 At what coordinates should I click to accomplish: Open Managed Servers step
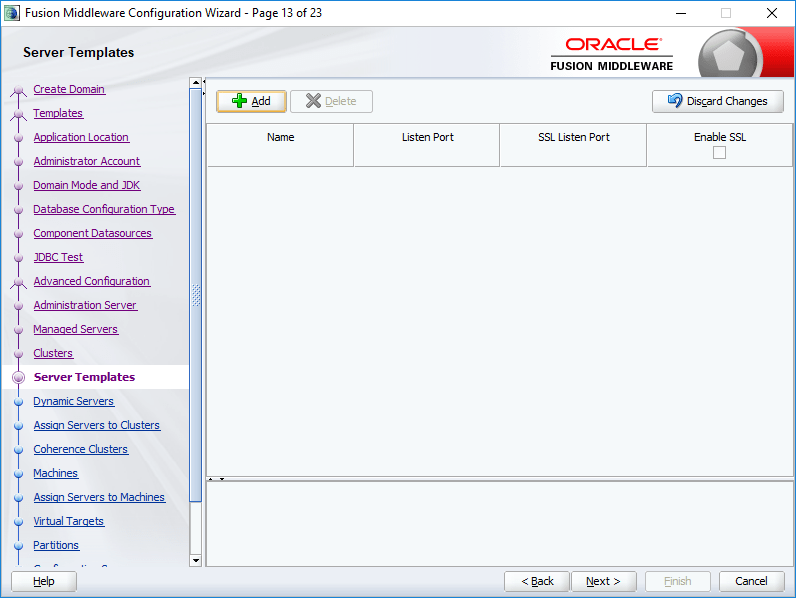(x=76, y=329)
